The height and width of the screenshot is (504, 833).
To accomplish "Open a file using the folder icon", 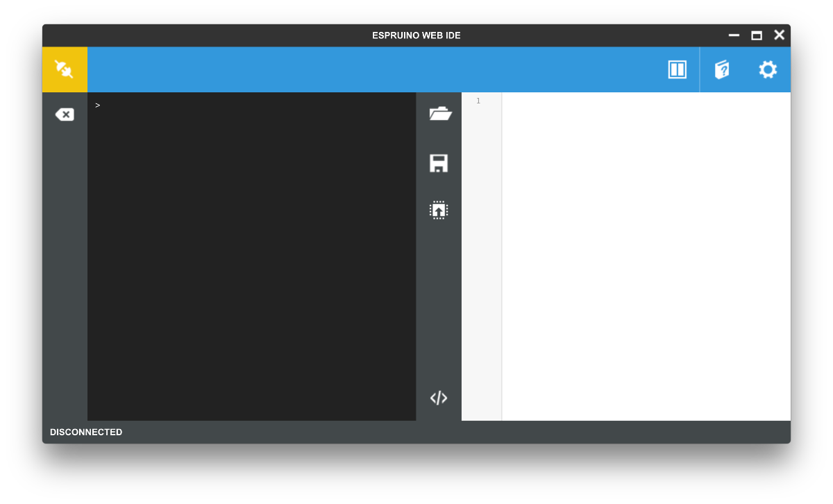I will point(440,114).
